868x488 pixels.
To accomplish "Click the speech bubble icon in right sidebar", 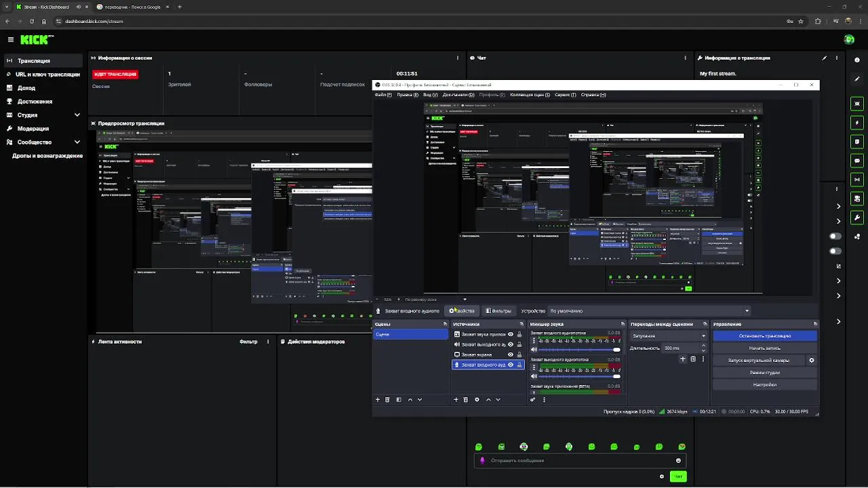I will click(858, 161).
